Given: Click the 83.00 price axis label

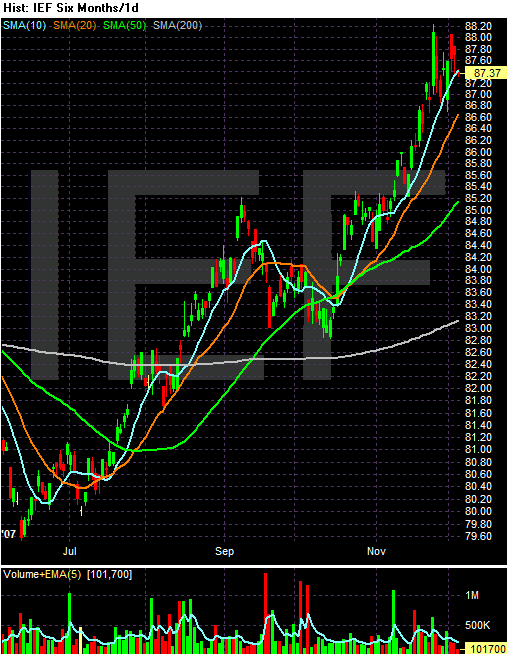Looking at the screenshot, I should [x=478, y=328].
